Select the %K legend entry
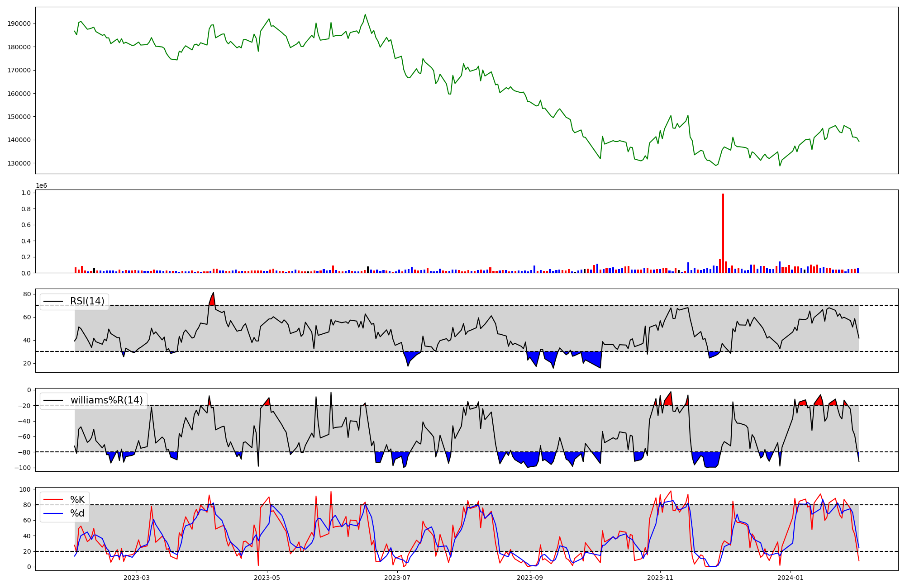The height and width of the screenshot is (588, 905). click(x=77, y=500)
